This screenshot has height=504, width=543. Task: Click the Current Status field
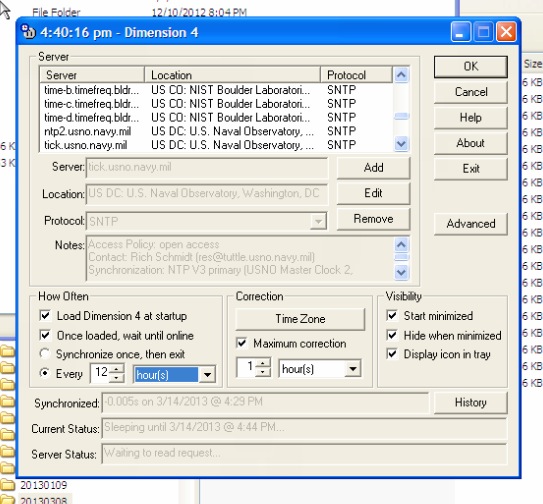304,428
